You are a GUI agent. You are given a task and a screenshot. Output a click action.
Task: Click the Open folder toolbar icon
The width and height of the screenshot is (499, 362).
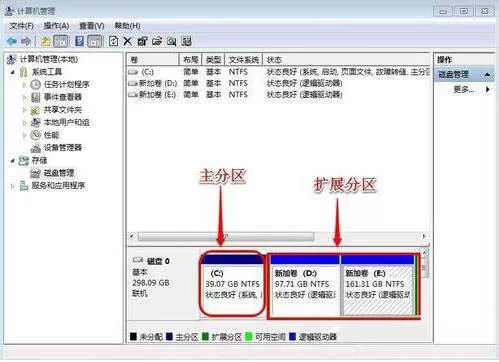(157, 41)
